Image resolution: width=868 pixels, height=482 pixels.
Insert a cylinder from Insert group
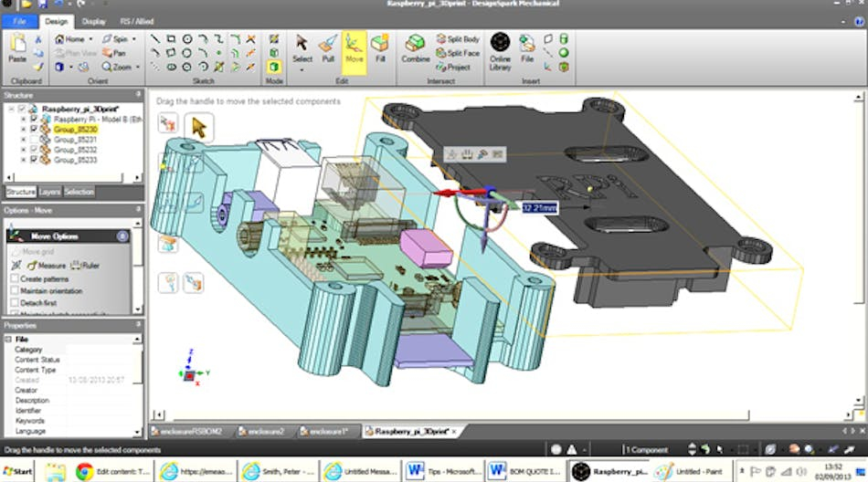[x=564, y=38]
